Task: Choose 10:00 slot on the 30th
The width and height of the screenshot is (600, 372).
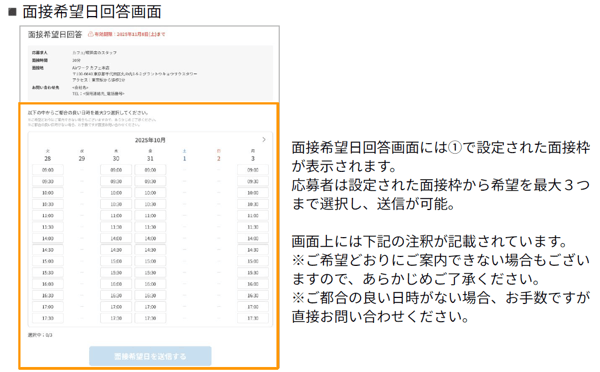Action: [x=116, y=193]
